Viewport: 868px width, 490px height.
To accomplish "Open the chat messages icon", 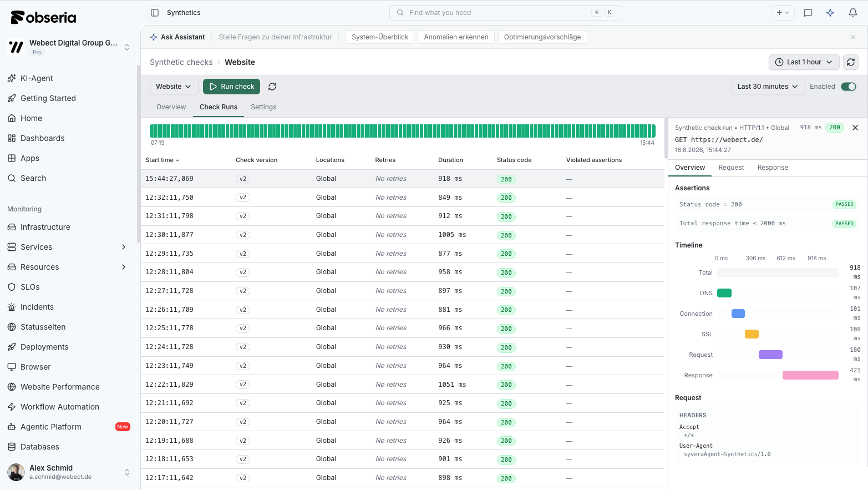I will click(x=808, y=13).
